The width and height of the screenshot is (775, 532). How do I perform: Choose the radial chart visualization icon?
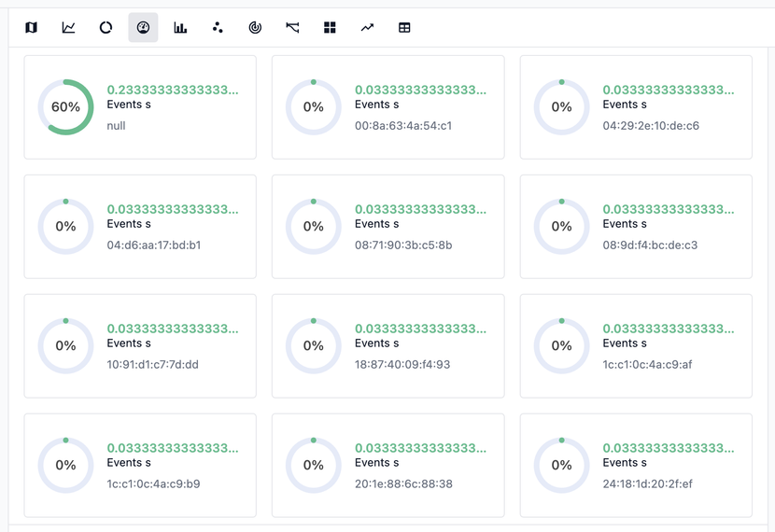[255, 28]
